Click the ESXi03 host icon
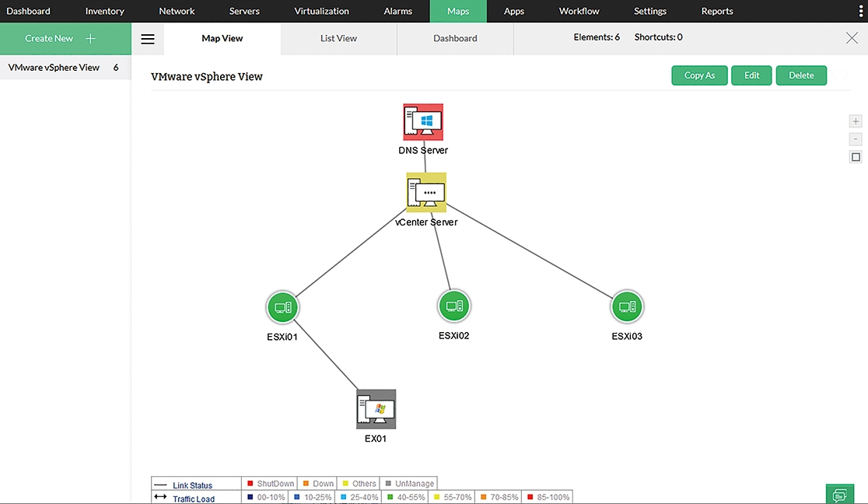 (627, 306)
